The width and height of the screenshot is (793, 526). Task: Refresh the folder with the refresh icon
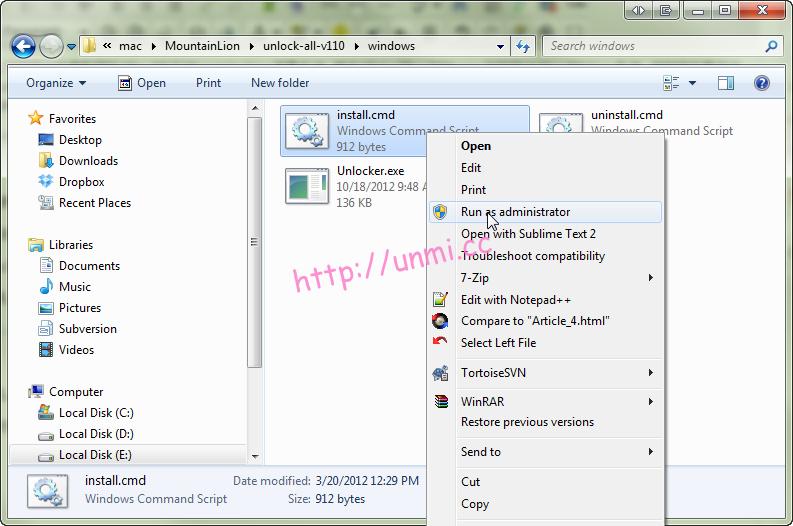[523, 47]
